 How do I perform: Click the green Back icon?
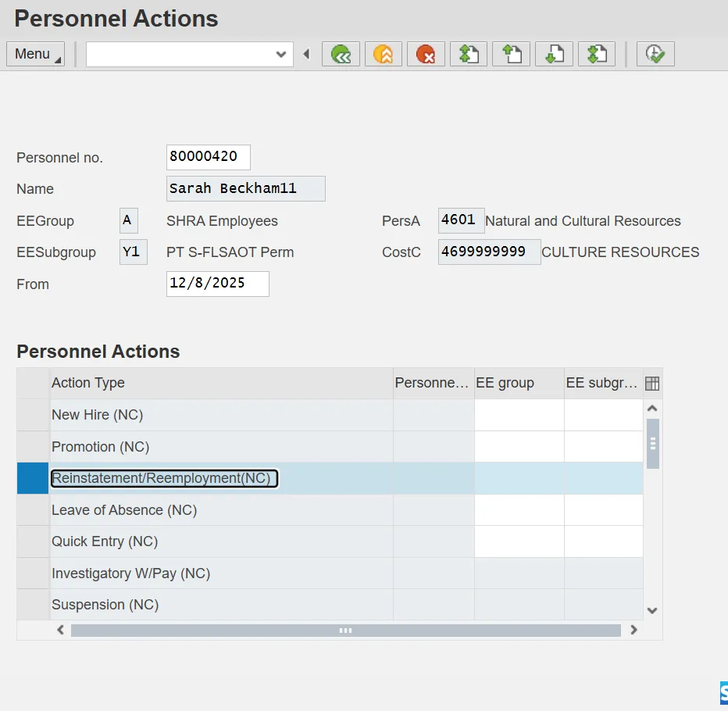coord(341,54)
